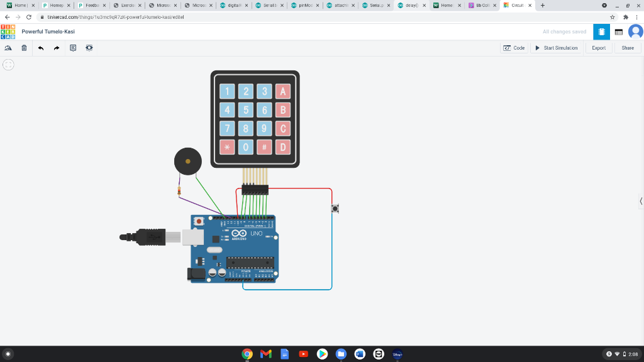Switch to the delay() tab
This screenshot has width=644, height=362.
click(x=411, y=5)
